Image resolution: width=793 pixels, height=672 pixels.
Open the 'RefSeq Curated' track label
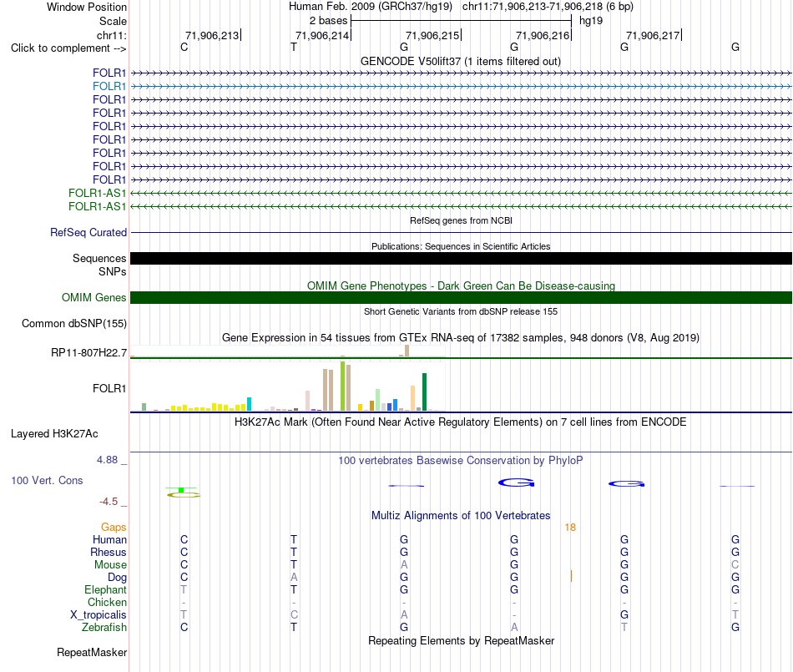[x=88, y=233]
